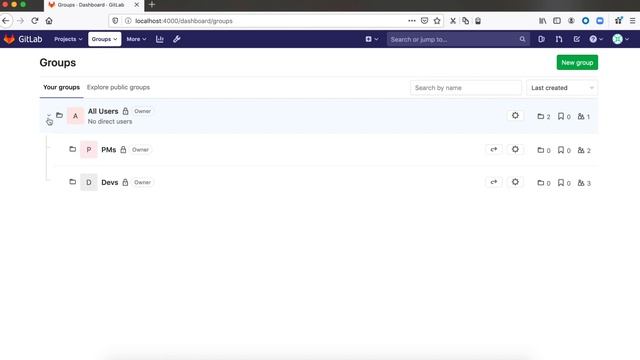Open the Merge requests icon
This screenshot has height=360, width=640.
pos(559,39)
